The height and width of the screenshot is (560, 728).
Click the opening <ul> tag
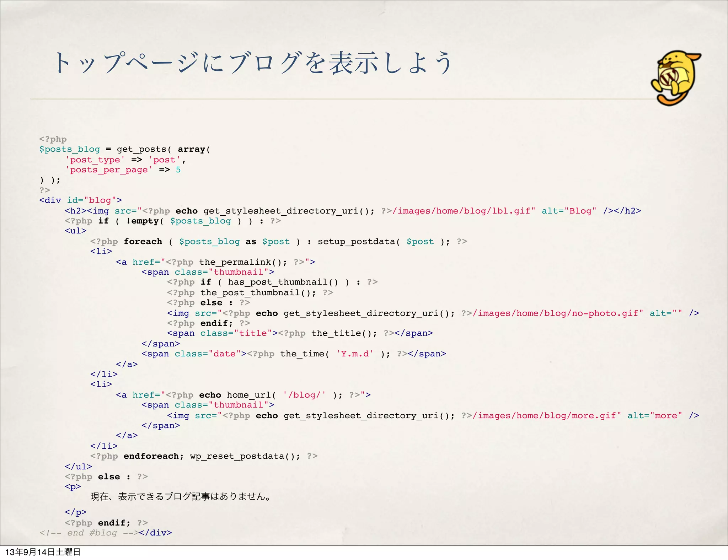(76, 231)
